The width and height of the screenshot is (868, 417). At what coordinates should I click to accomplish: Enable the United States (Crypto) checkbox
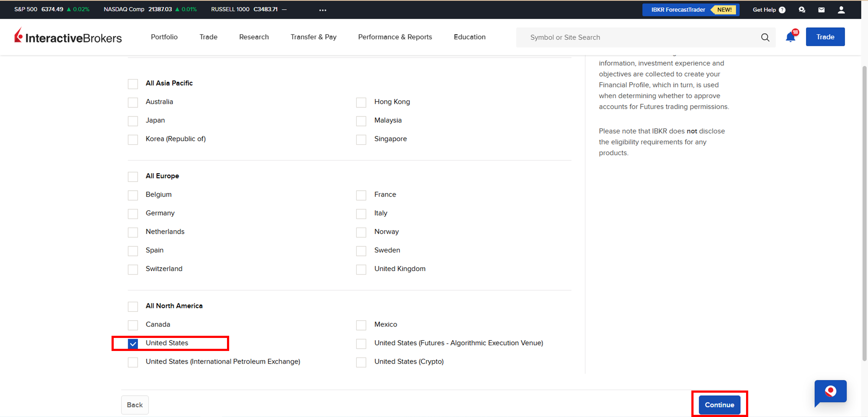pos(361,362)
